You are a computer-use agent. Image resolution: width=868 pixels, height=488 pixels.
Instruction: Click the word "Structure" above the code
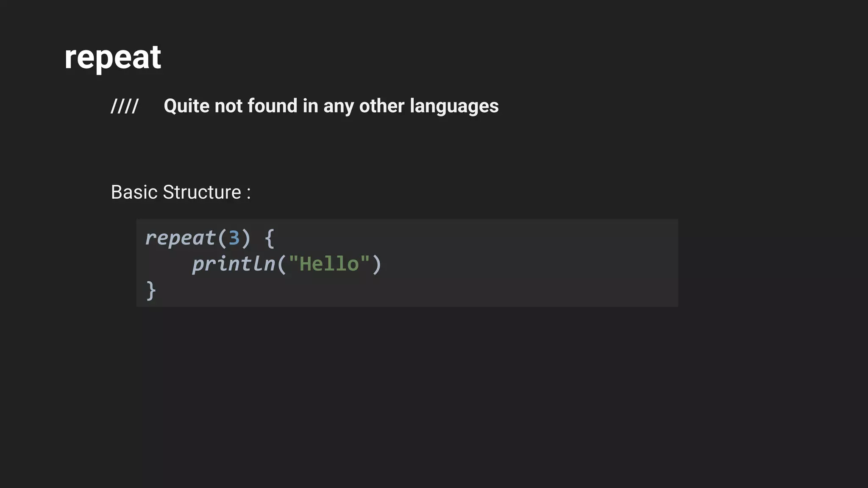coord(202,192)
